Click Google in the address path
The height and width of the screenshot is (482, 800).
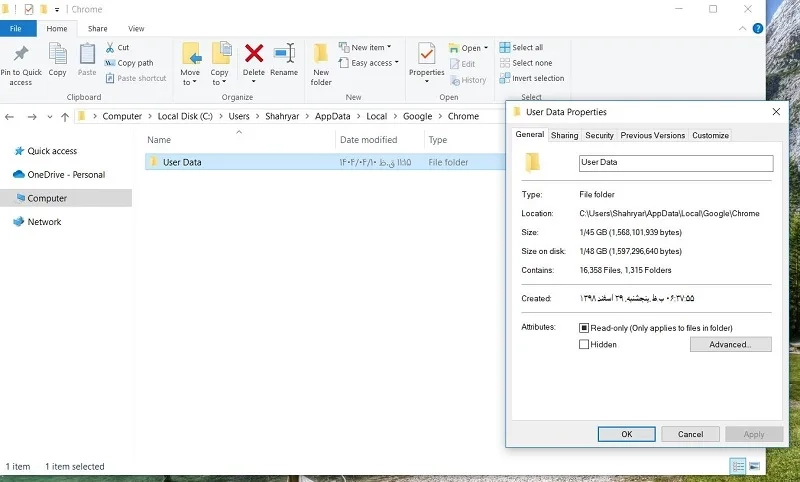pos(417,116)
